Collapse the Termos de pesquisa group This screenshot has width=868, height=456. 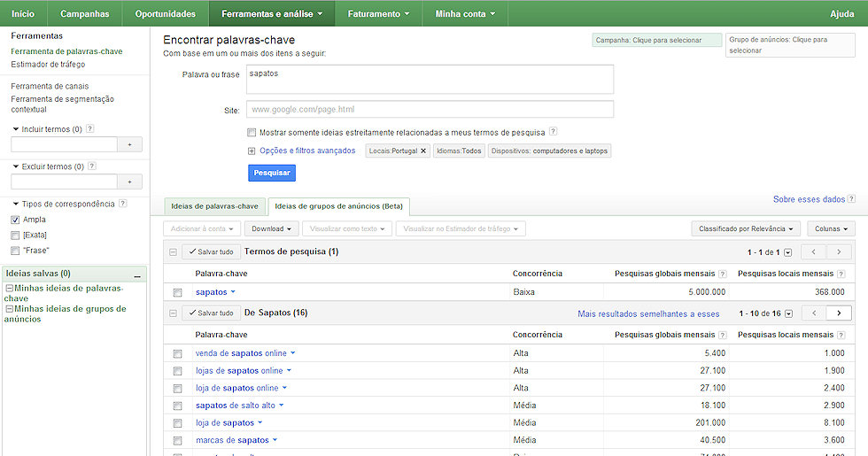[x=173, y=252]
